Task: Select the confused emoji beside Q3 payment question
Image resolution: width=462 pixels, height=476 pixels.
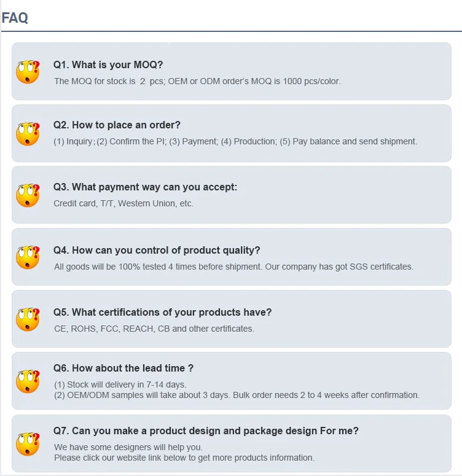Action: click(x=28, y=195)
